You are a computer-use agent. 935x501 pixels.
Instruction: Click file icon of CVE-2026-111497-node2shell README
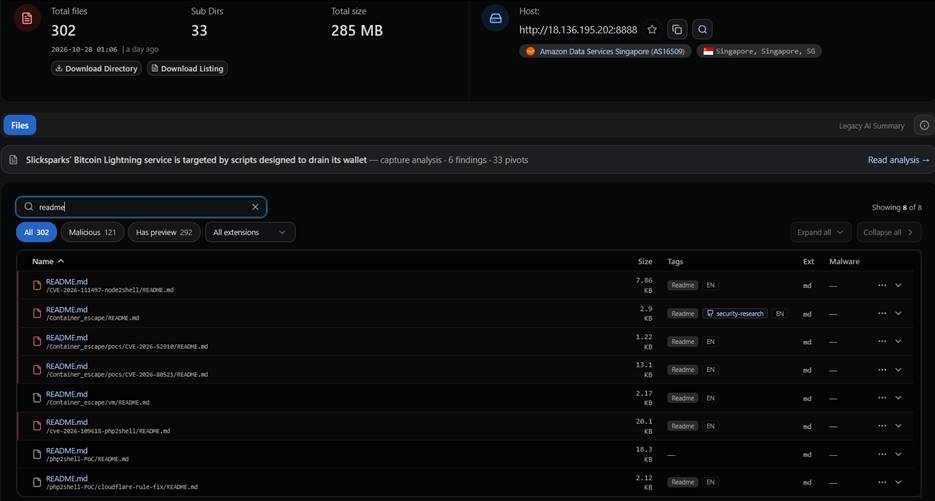coord(37,285)
